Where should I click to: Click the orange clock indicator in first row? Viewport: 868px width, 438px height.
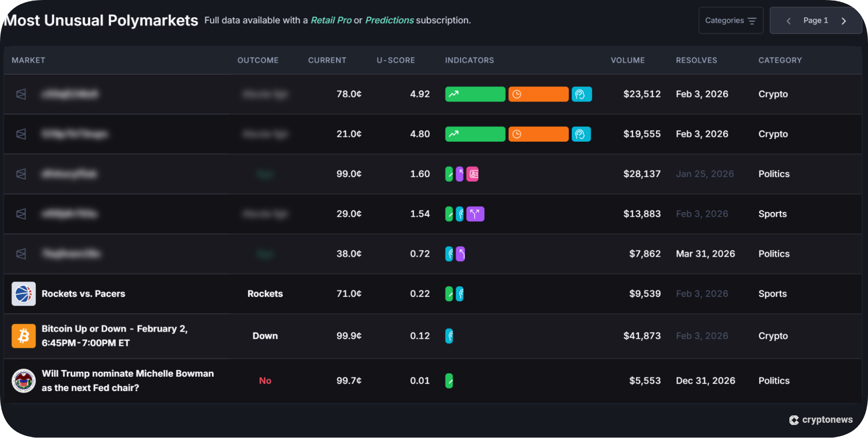click(538, 94)
